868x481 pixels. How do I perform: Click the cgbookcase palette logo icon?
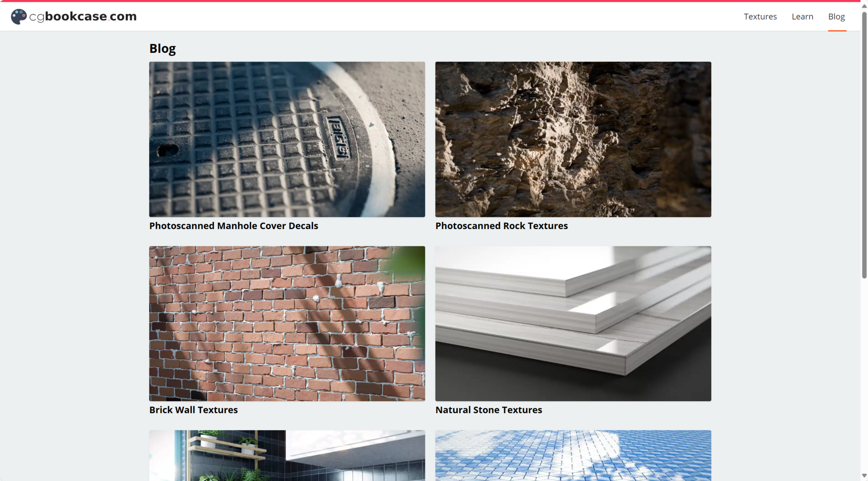pyautogui.click(x=18, y=16)
